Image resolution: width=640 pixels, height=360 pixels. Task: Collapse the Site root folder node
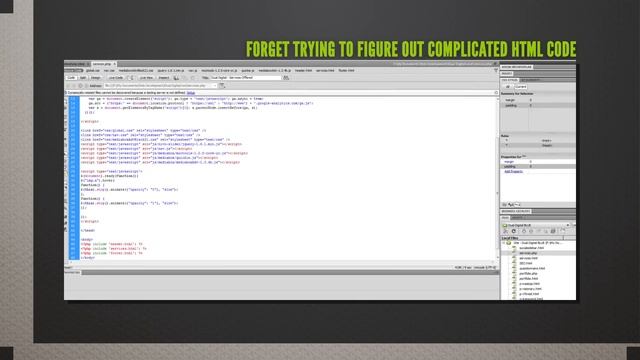[503, 243]
